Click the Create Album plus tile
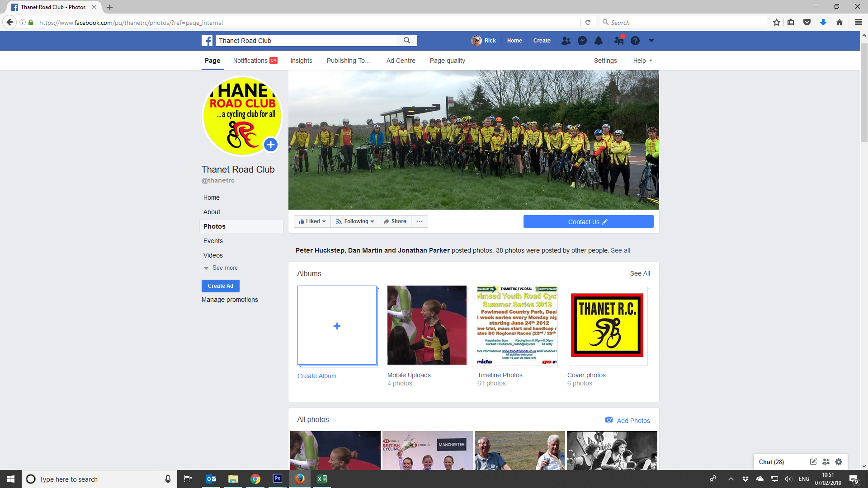Screen dimensions: 868x488 pyautogui.click(x=337, y=325)
